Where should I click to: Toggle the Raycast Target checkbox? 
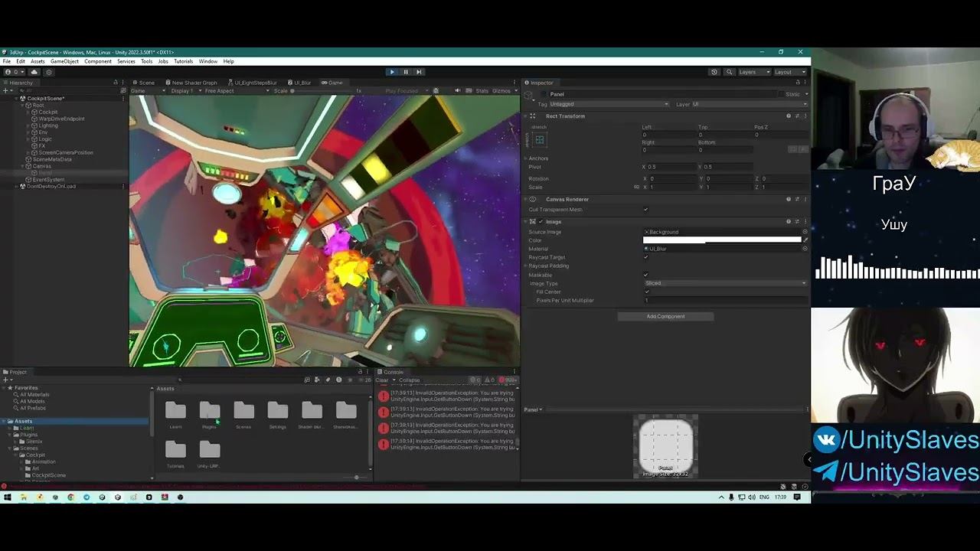point(645,257)
